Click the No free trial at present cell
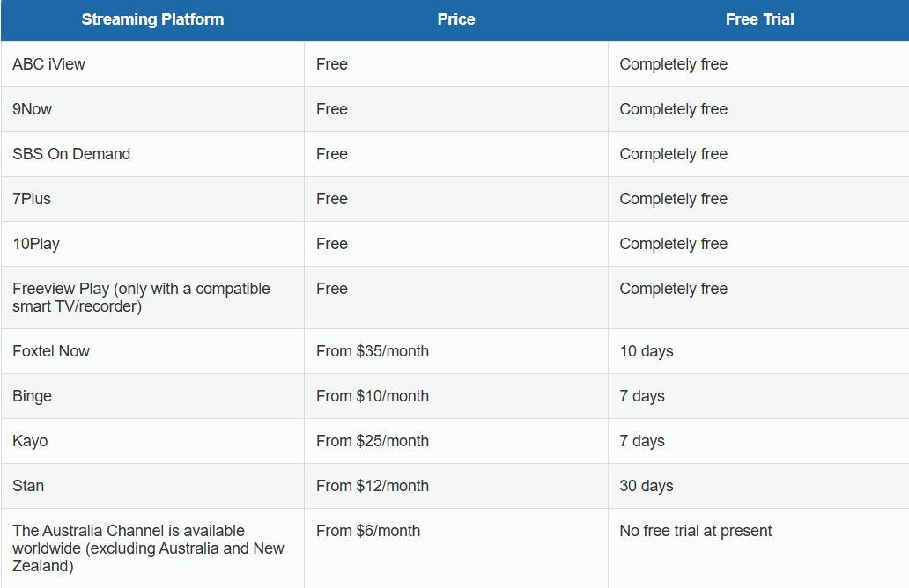Screen dimensions: 909x588 (x=759, y=548)
